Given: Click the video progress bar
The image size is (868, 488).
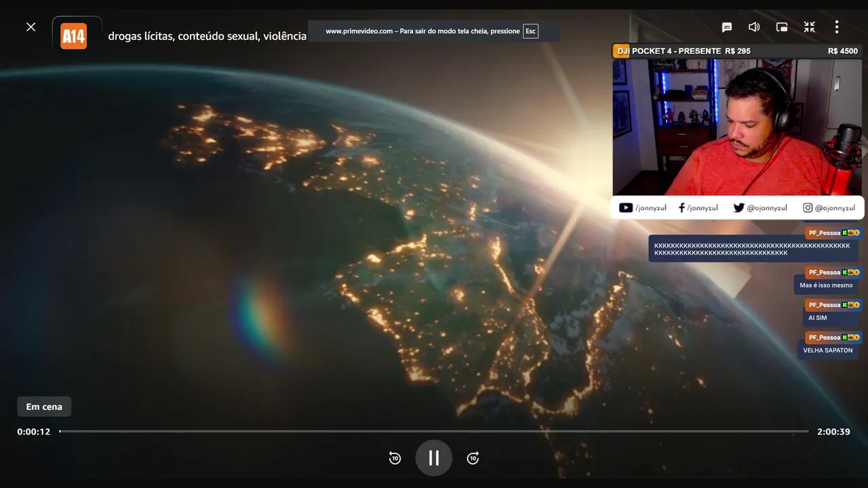Looking at the screenshot, I should [434, 431].
